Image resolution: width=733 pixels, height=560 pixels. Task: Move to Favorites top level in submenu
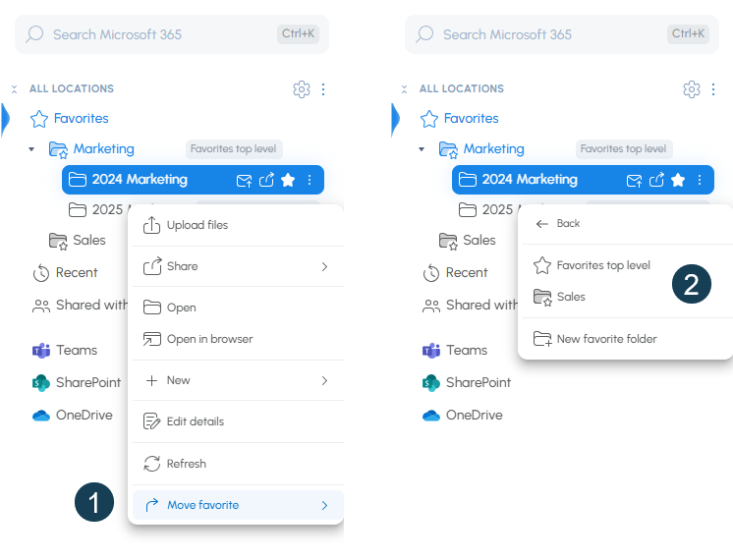click(x=627, y=265)
